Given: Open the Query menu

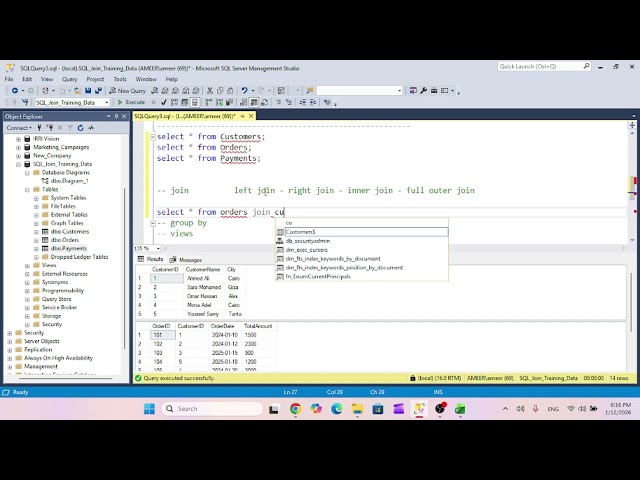Looking at the screenshot, I should (69, 79).
